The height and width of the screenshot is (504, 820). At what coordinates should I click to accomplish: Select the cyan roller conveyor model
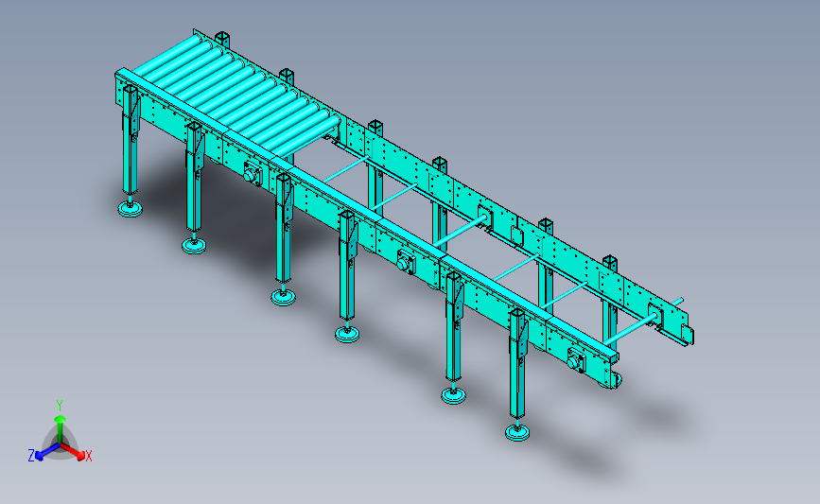click(404, 235)
